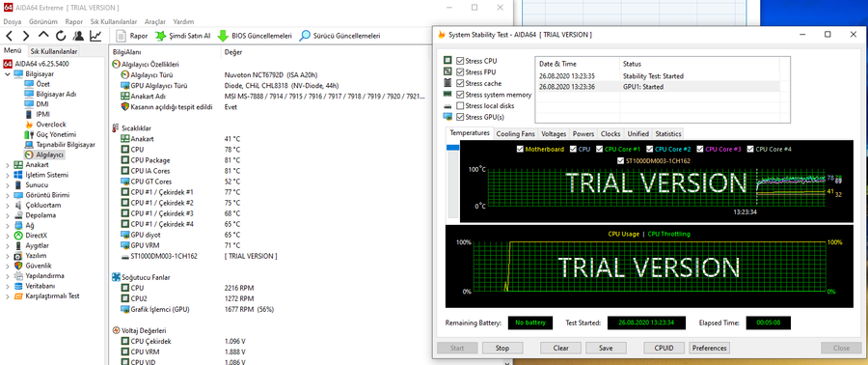
Task: Open Preferences in stability test window
Action: point(709,348)
